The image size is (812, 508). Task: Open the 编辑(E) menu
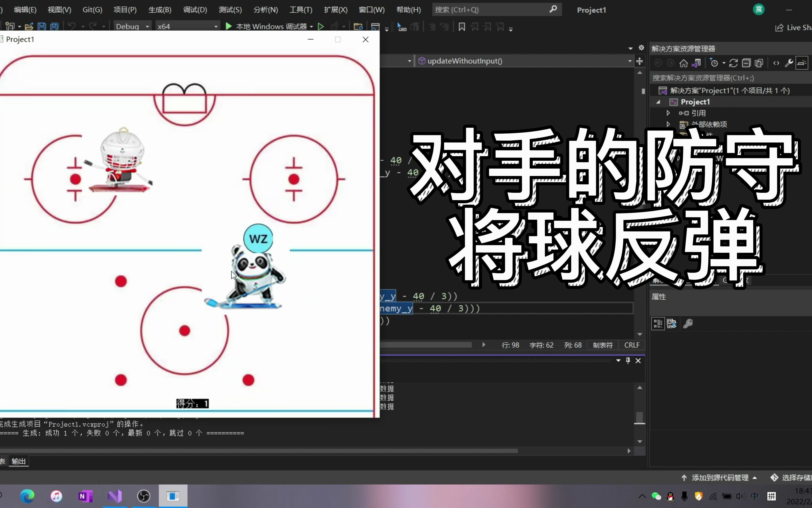click(x=25, y=10)
